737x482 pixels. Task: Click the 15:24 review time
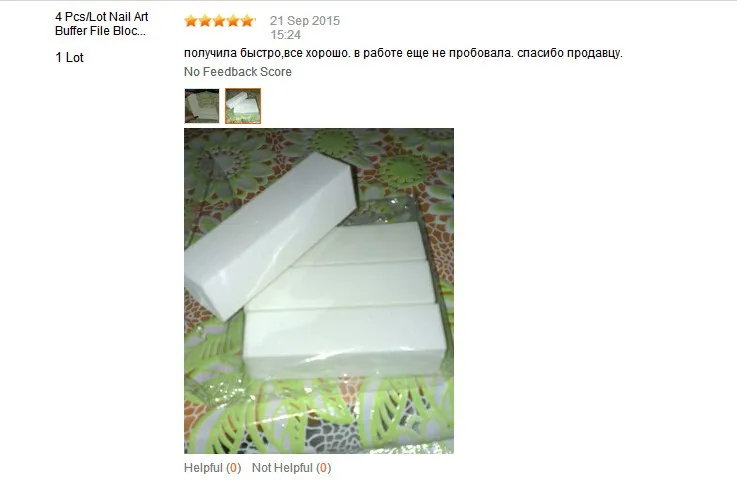(285, 35)
